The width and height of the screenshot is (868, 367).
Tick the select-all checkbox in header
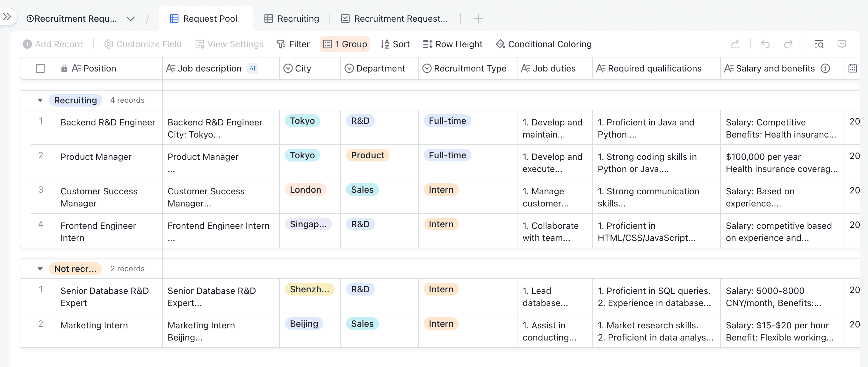click(x=40, y=69)
